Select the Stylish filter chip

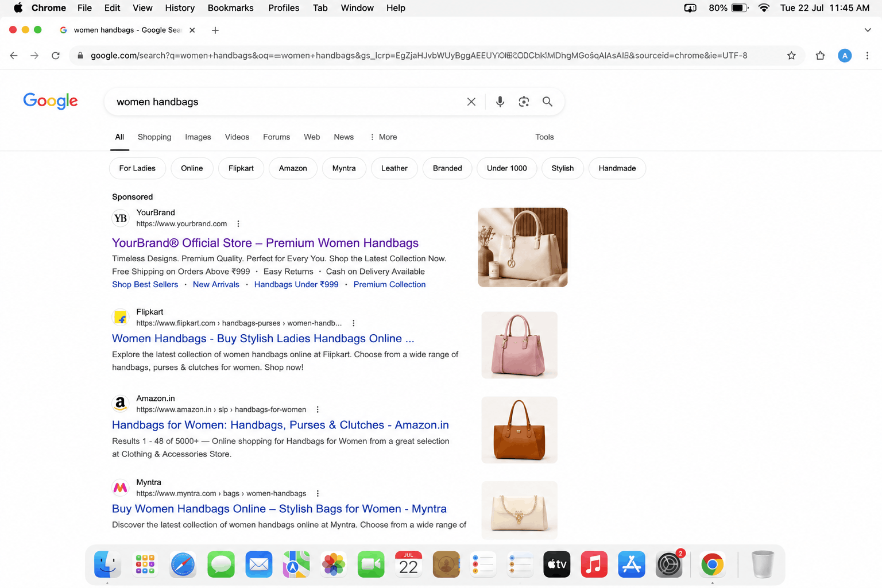point(563,168)
